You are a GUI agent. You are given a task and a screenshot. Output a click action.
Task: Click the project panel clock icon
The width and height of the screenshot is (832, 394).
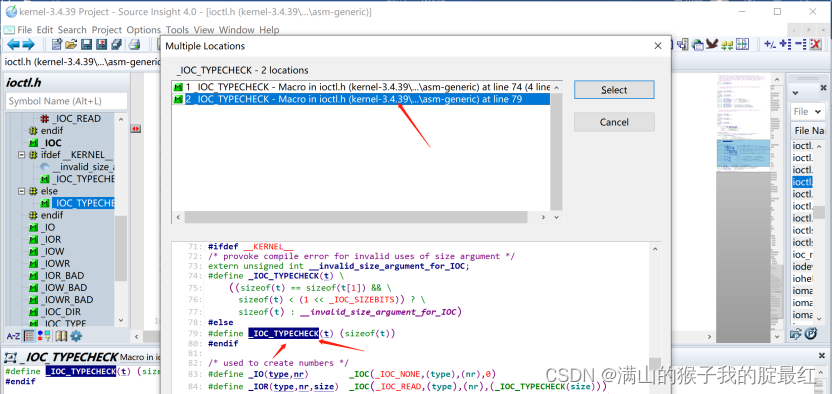(811, 334)
